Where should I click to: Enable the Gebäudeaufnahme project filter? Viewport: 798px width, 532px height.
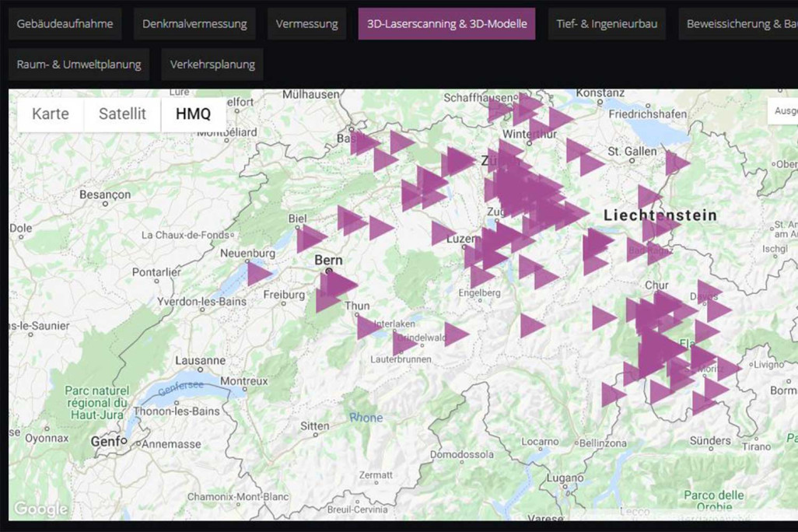(64, 23)
